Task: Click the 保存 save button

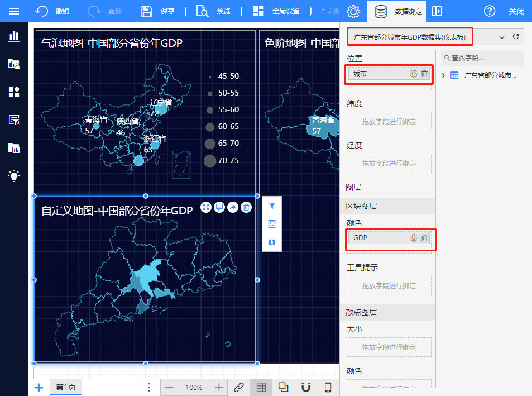Action: tap(158, 11)
